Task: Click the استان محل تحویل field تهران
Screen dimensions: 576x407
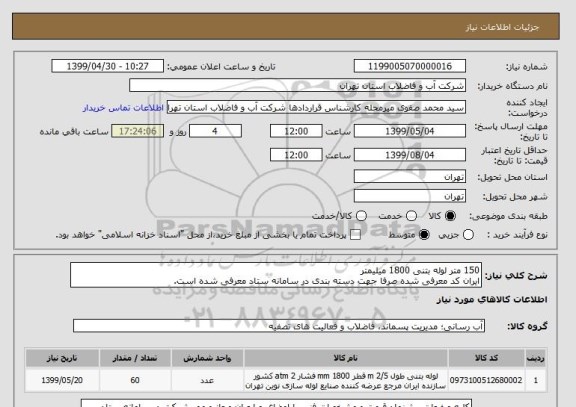Action: pyautogui.click(x=410, y=177)
